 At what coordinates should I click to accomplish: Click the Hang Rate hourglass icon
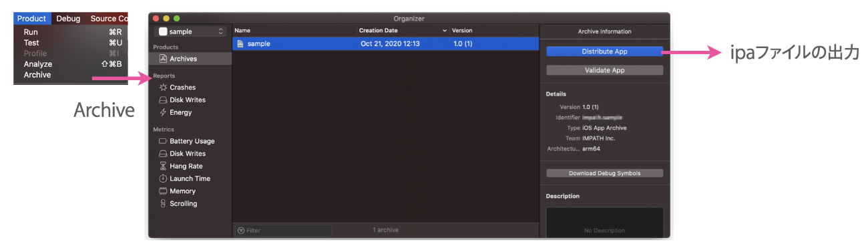point(163,166)
